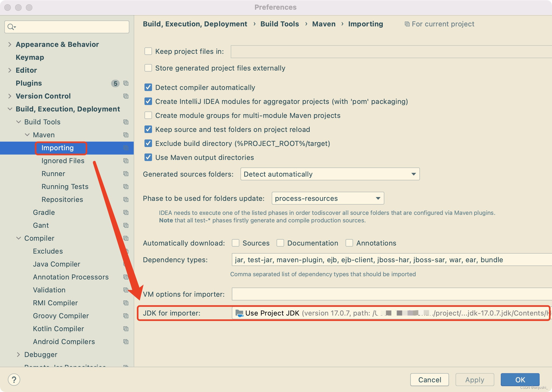Open Java Compiler settings page

(x=56, y=264)
